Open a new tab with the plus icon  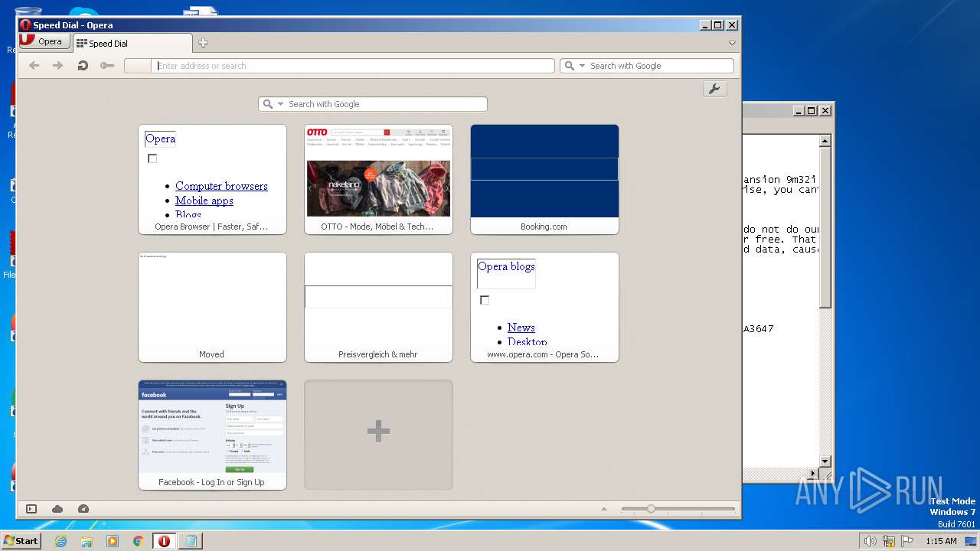(x=203, y=43)
